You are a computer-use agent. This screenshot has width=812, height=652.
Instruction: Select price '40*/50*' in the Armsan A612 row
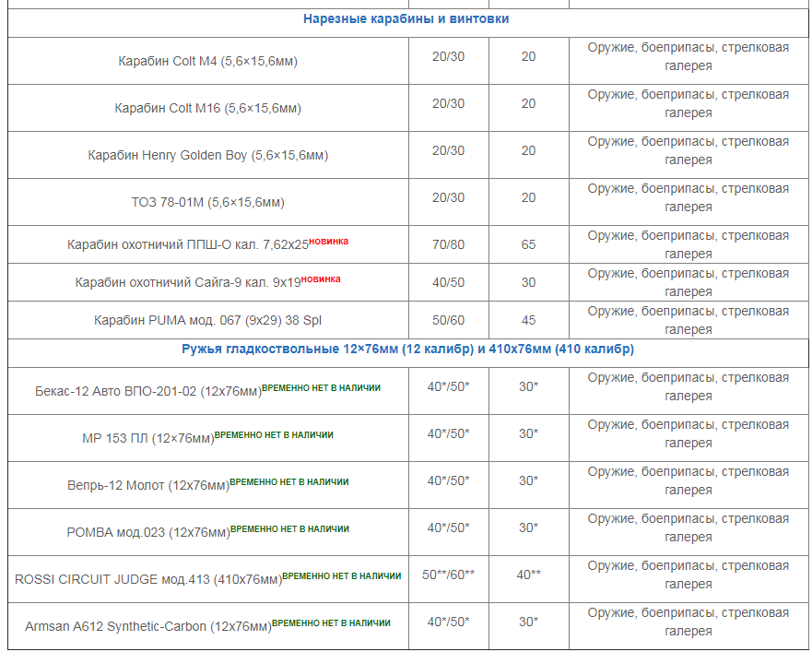coord(449,622)
